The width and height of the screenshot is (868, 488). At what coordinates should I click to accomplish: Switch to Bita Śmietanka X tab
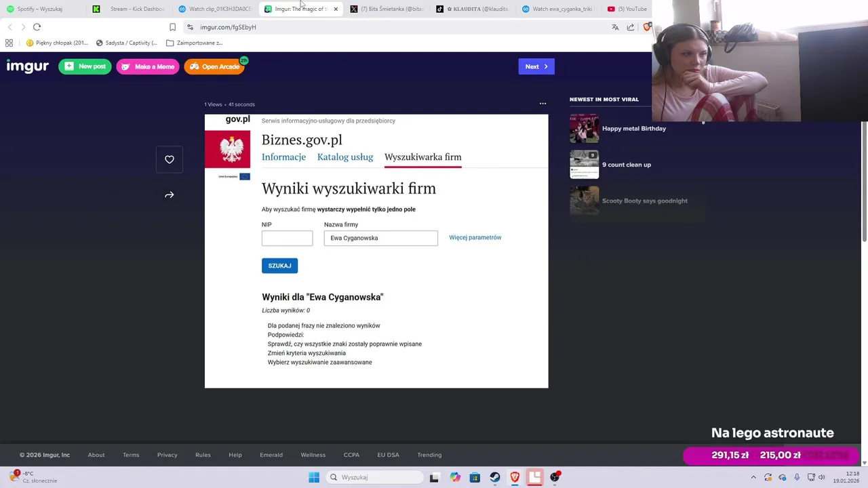pyautogui.click(x=387, y=9)
